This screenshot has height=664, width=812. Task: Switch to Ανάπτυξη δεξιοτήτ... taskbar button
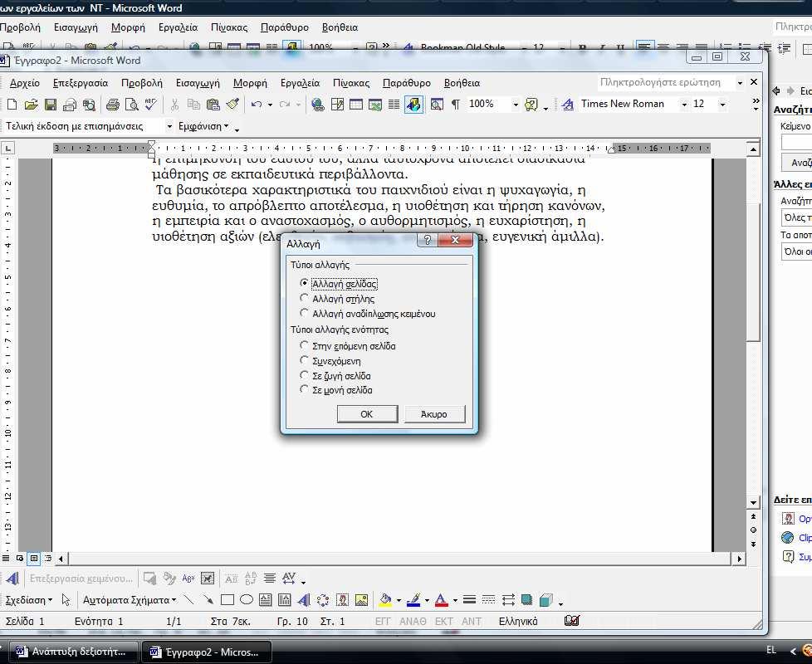[72, 652]
